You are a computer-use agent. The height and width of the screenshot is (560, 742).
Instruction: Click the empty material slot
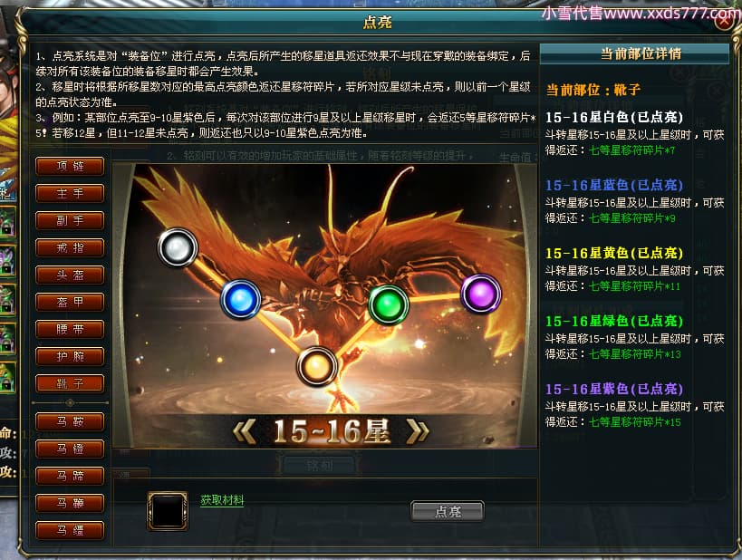(x=168, y=511)
